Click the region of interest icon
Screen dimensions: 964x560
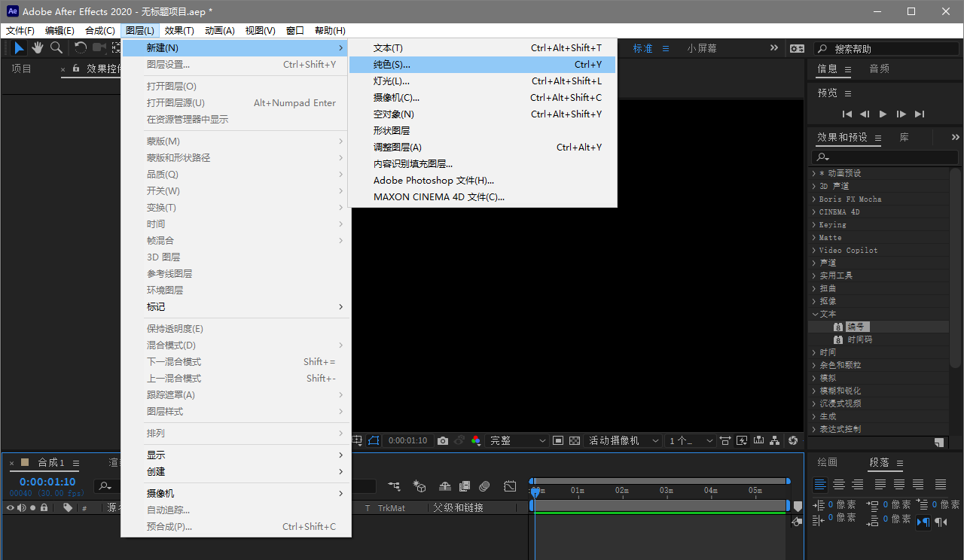tap(558, 440)
